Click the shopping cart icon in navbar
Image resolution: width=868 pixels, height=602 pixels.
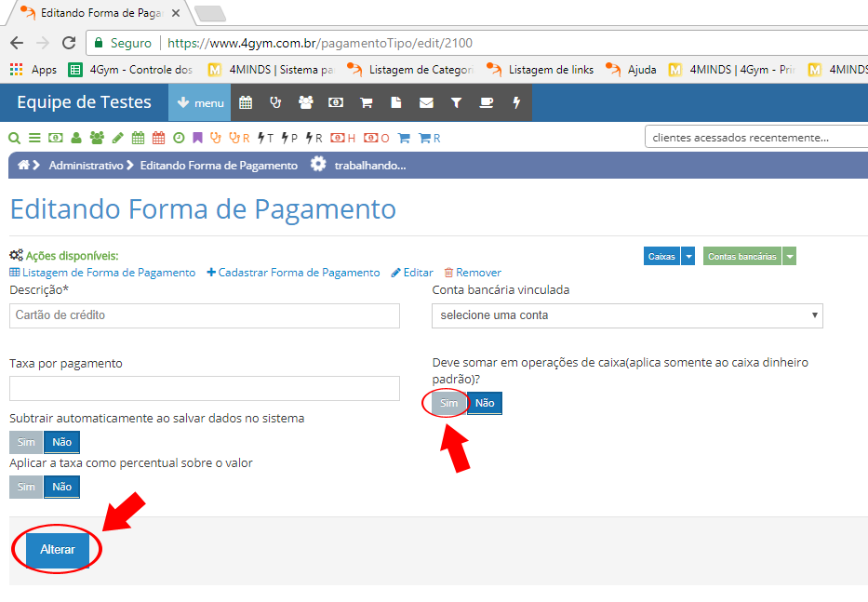[366, 103]
